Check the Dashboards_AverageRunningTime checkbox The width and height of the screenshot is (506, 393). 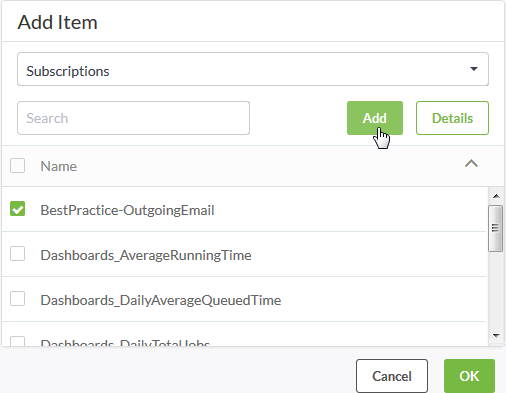[17, 254]
